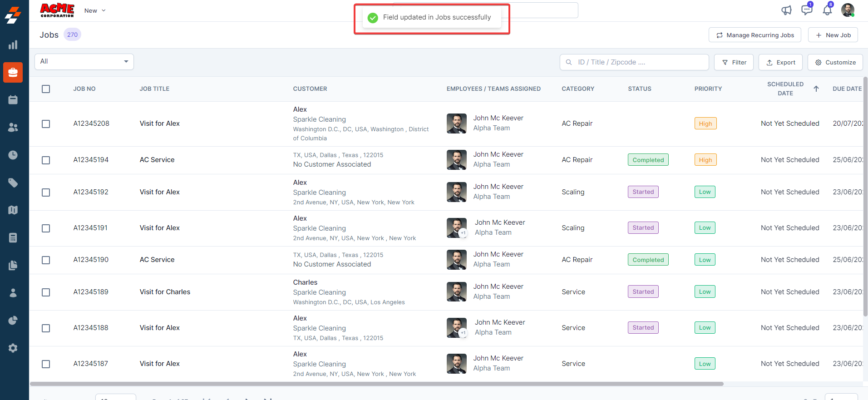
Task: Open the user profile avatar menu
Action: [x=848, y=10]
